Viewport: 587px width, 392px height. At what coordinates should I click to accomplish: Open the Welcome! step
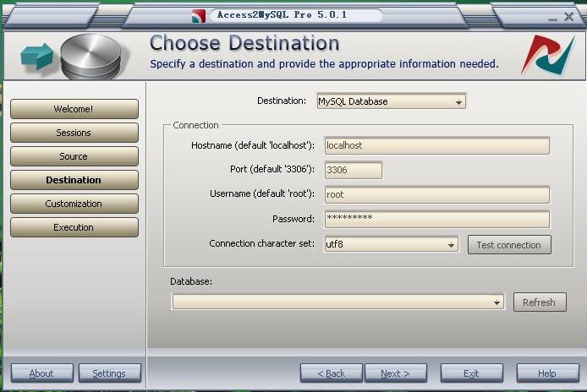[74, 109]
